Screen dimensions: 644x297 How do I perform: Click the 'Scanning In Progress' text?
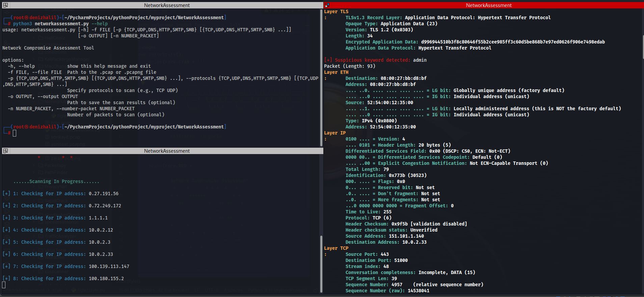pyautogui.click(x=56, y=181)
